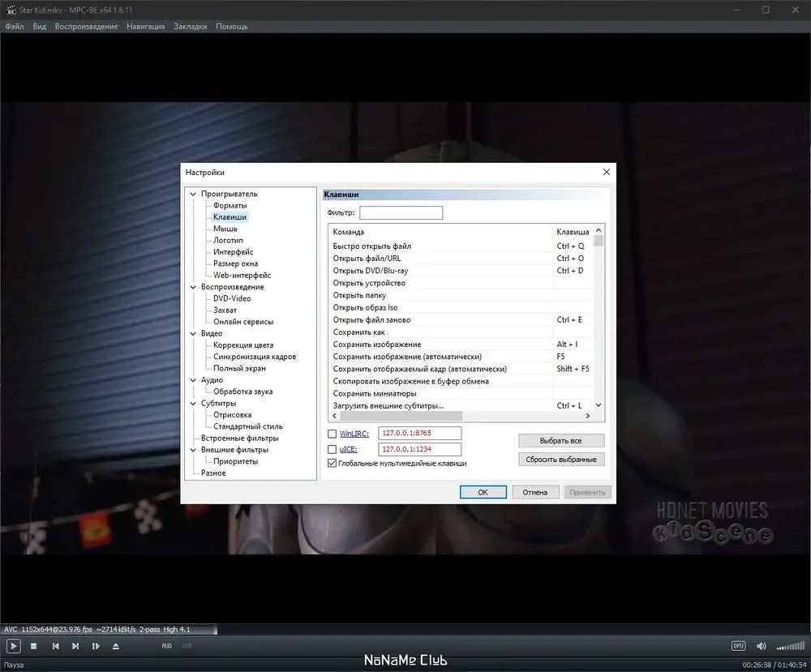Screen dimensions: 811x672
Task: Click the Отмена button
Action: click(x=534, y=492)
